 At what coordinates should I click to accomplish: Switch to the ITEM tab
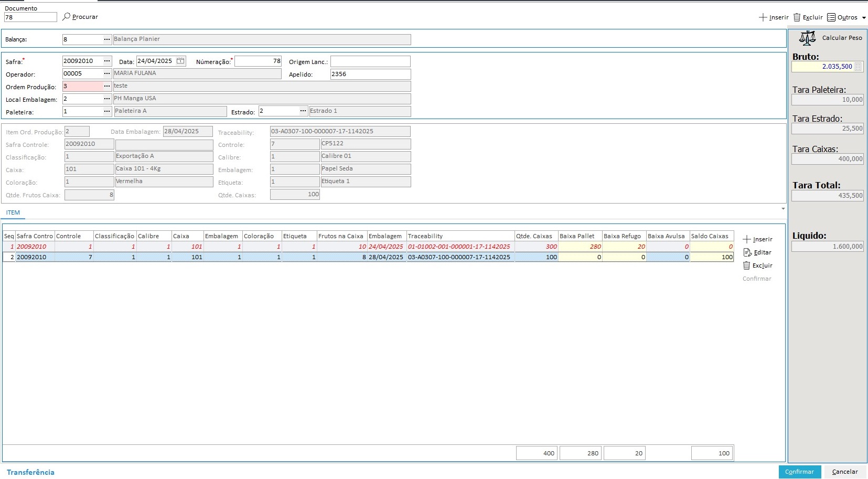click(x=13, y=212)
